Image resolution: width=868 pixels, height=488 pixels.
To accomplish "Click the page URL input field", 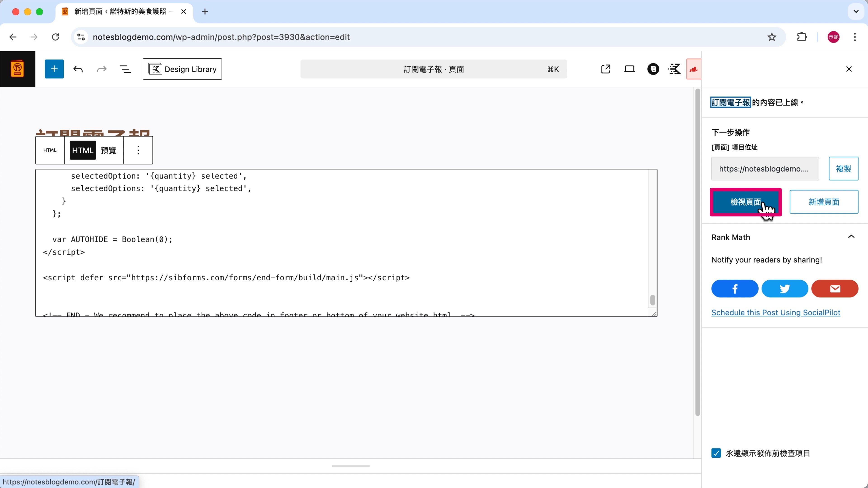I will [x=765, y=169].
